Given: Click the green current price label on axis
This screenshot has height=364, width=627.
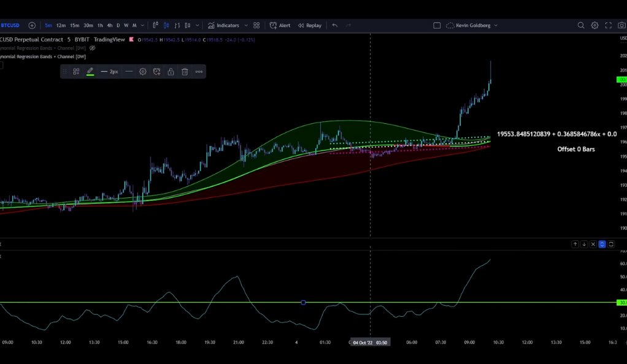Looking at the screenshot, I should (622, 80).
